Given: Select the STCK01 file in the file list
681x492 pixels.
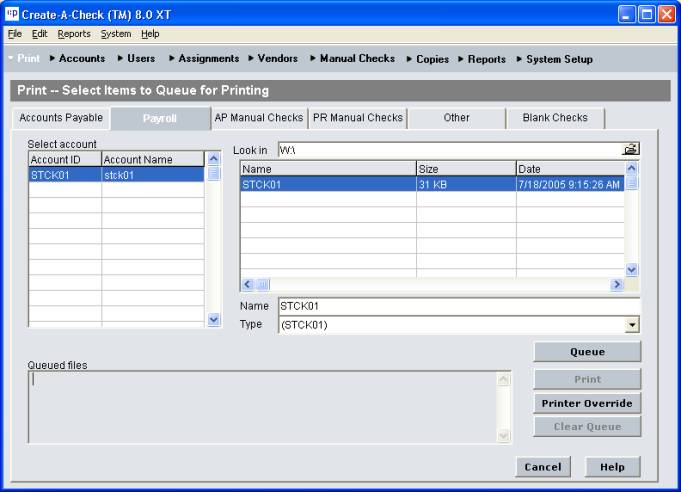Looking at the screenshot, I should point(328,185).
